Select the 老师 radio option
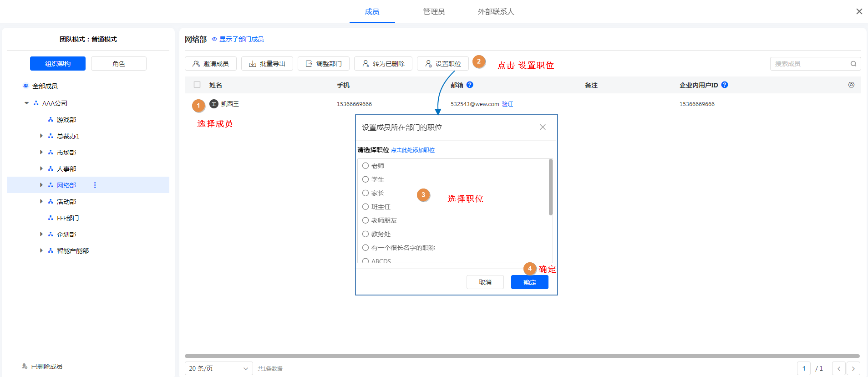Viewport: 868px width, 377px height. point(365,166)
